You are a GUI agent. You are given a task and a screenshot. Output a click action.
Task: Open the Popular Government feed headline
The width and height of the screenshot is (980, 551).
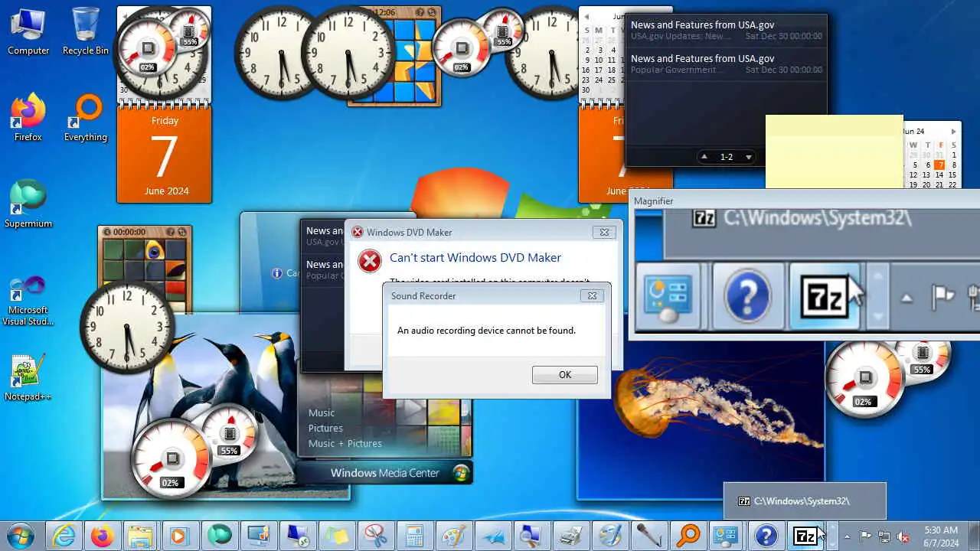[x=726, y=64]
